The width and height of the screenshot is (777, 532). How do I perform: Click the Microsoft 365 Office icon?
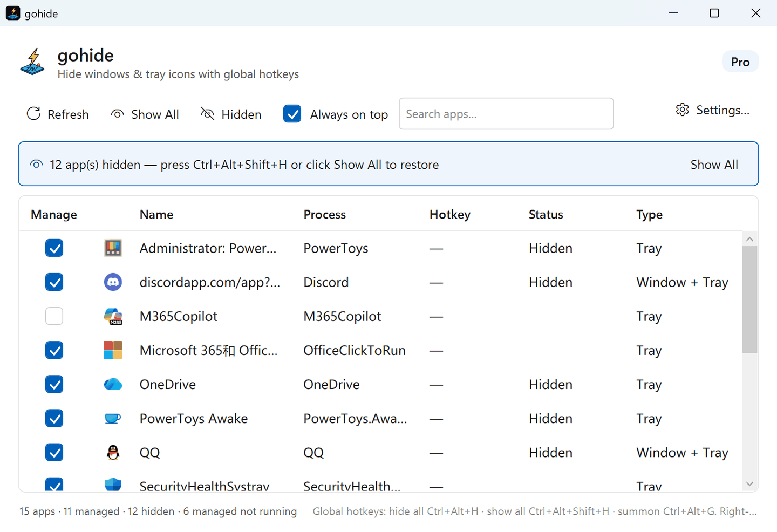(113, 350)
